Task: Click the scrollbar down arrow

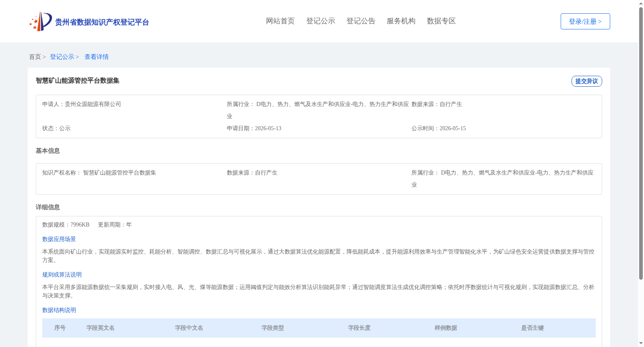Action: [641, 343]
